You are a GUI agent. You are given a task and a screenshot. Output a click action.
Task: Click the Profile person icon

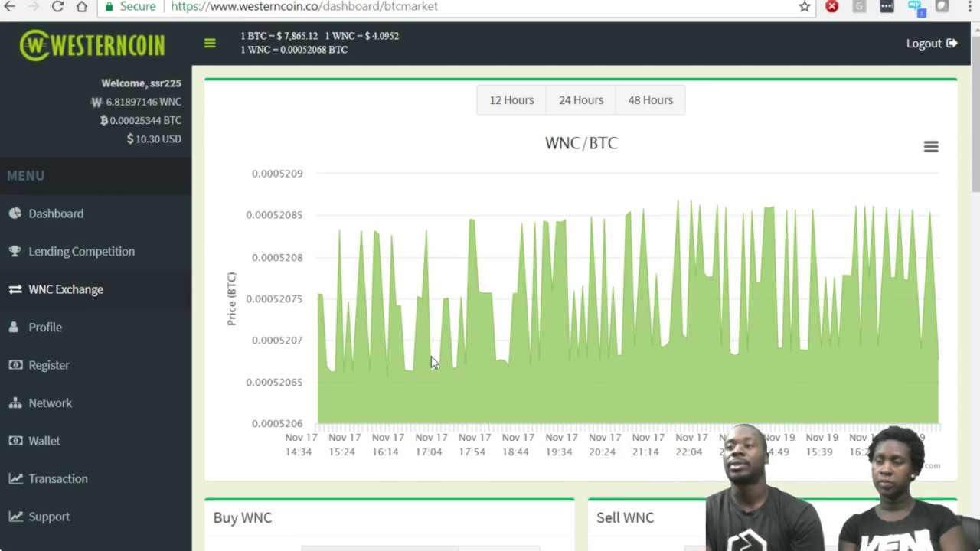14,327
